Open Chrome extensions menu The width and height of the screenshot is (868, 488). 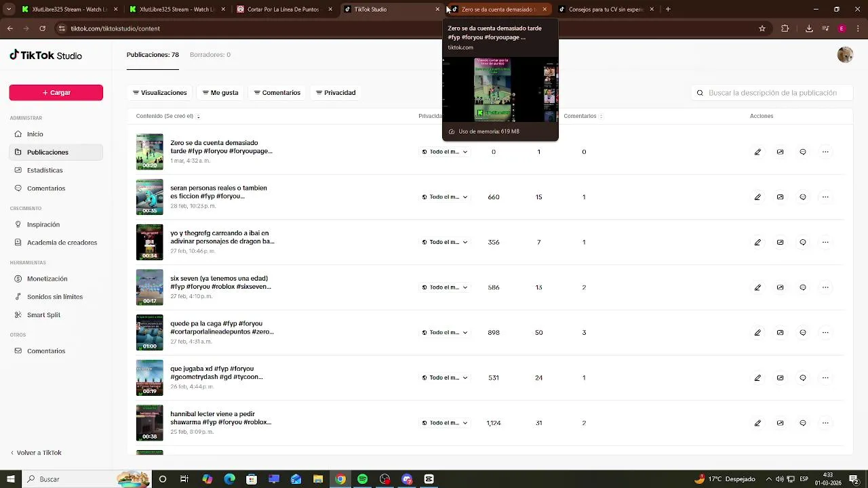(x=785, y=28)
